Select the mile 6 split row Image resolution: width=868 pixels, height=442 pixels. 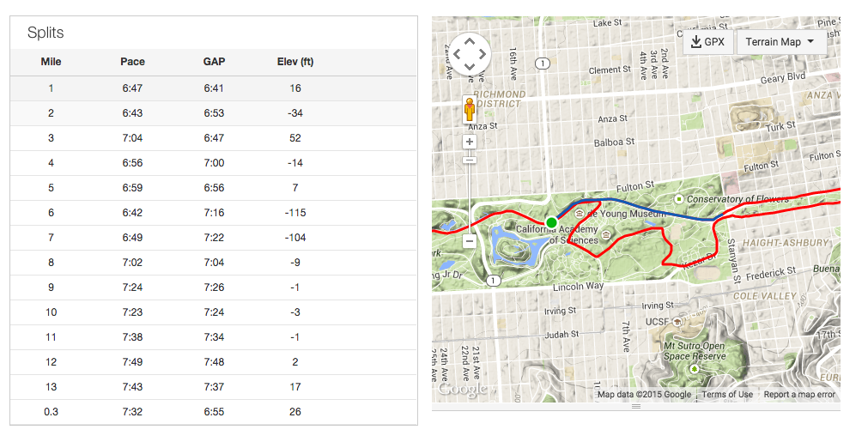point(213,213)
